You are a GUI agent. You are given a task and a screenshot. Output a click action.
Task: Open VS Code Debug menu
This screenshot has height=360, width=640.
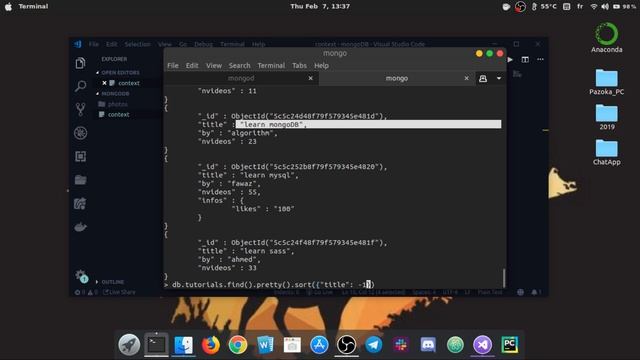pos(203,44)
